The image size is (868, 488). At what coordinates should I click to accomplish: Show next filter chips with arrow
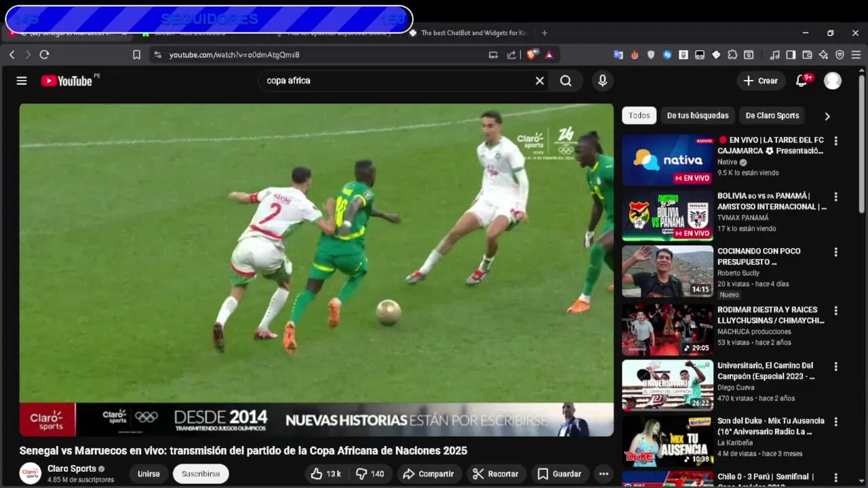(827, 116)
